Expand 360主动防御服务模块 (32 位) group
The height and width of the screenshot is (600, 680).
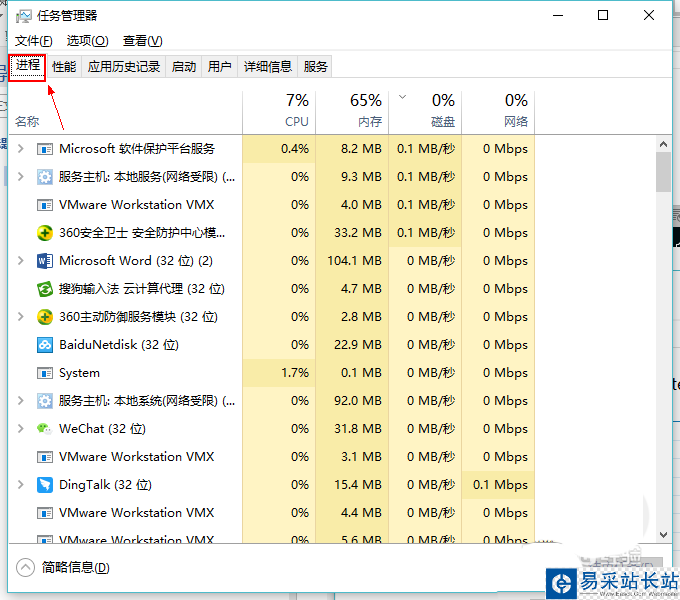point(20,316)
